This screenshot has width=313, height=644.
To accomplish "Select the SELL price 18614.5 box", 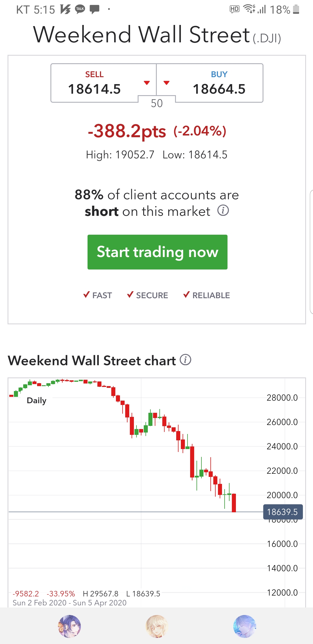I will pos(94,83).
